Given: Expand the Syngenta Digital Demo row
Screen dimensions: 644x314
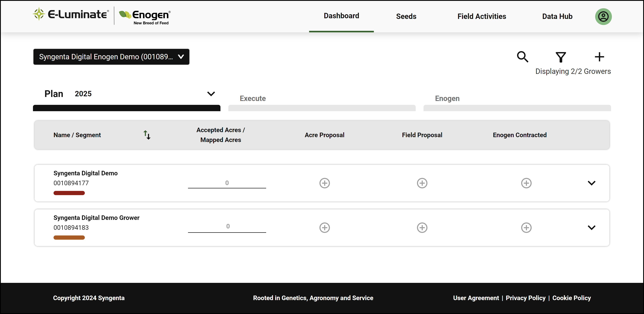Looking at the screenshot, I should click(591, 183).
